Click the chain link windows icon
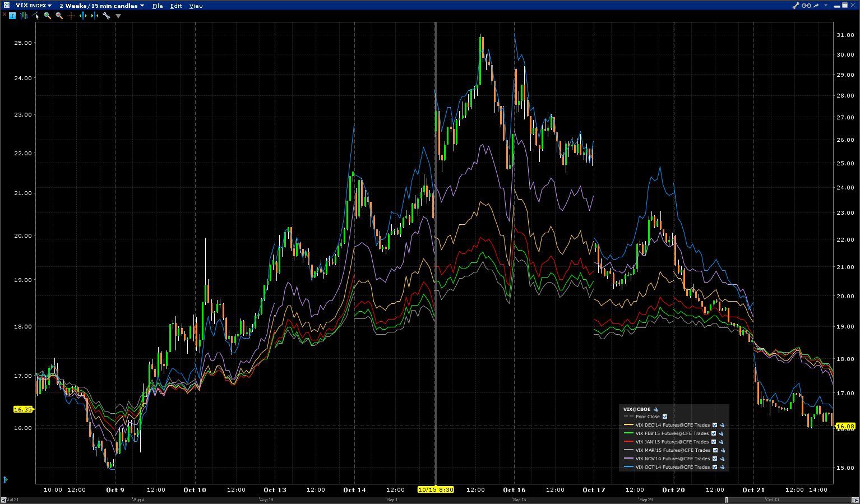860x504 pixels. [x=806, y=6]
